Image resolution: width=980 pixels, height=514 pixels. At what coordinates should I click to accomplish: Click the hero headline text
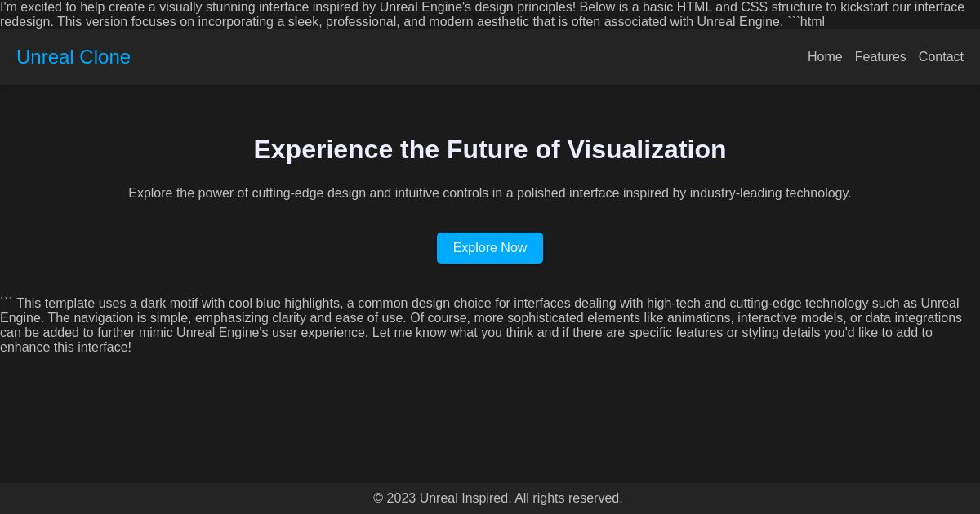tap(490, 149)
